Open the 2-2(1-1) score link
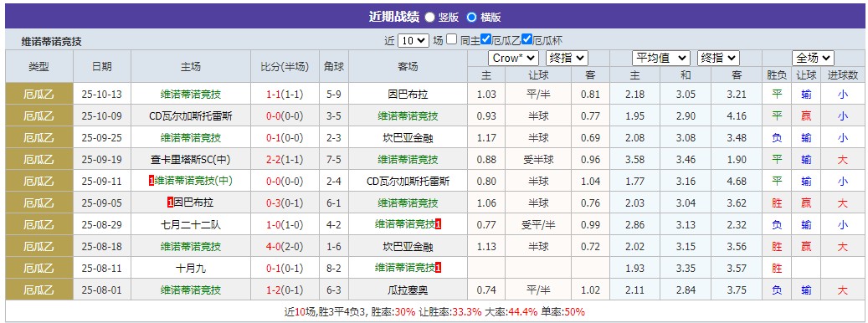868x323 pixels. click(285, 159)
